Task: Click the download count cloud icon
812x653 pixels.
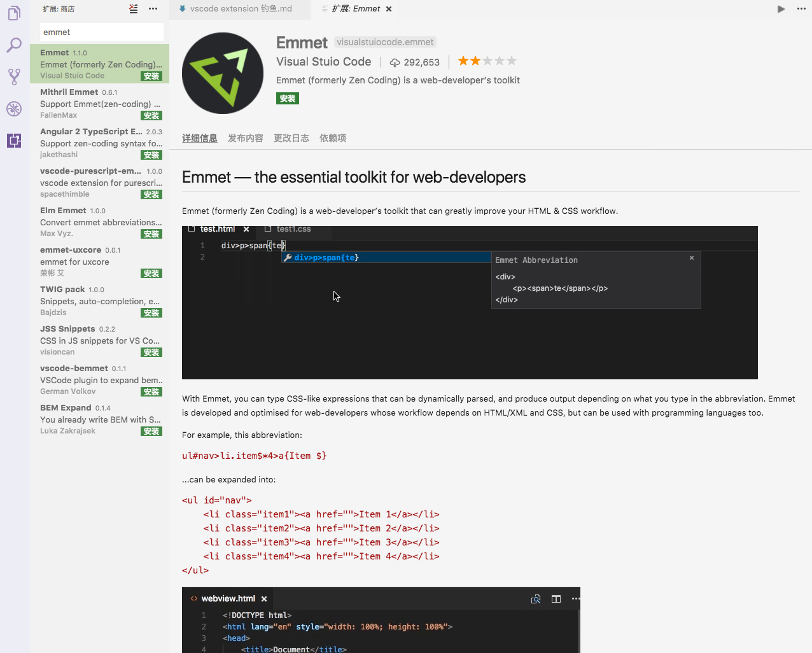Action: [x=395, y=62]
